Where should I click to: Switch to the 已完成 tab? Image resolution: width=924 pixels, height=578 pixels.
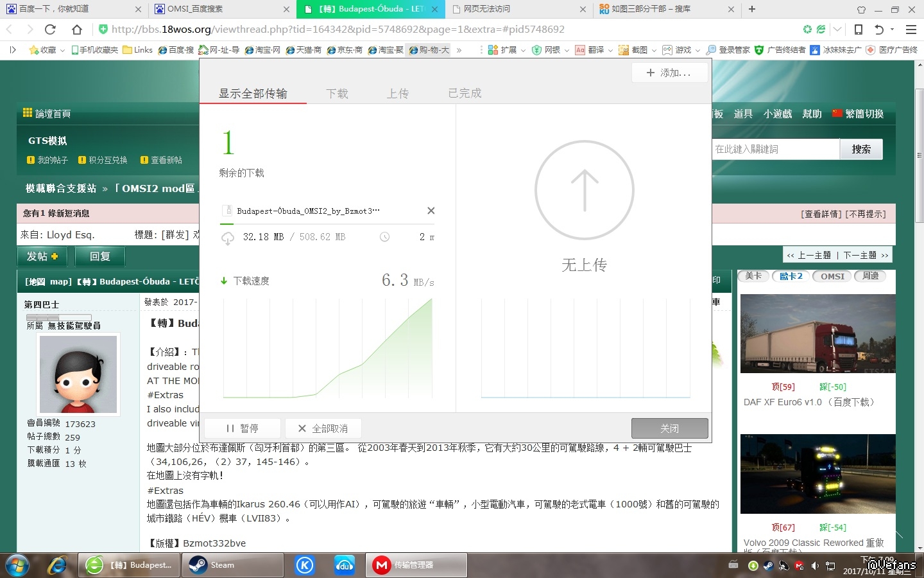(x=465, y=94)
